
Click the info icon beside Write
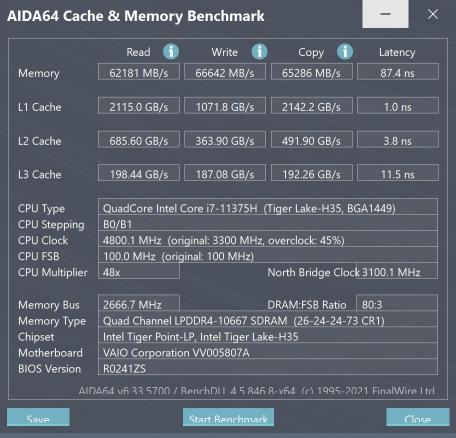259,52
